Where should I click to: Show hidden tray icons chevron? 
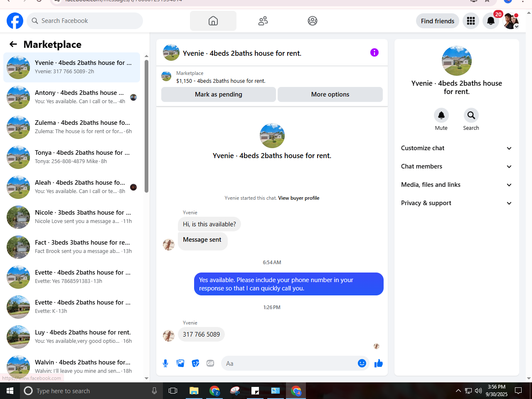(x=458, y=391)
